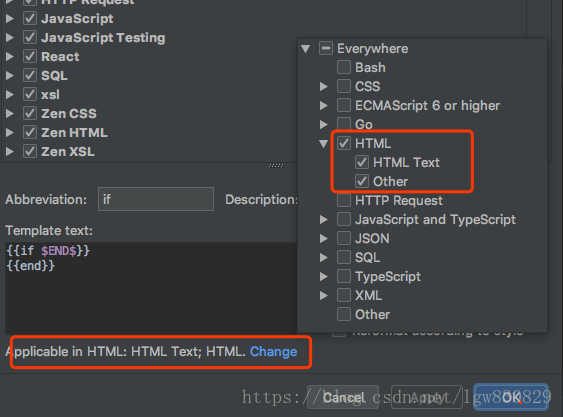Viewport: 563px width, 417px height.
Task: Toggle the Zen XSL group checkbox
Action: point(30,152)
